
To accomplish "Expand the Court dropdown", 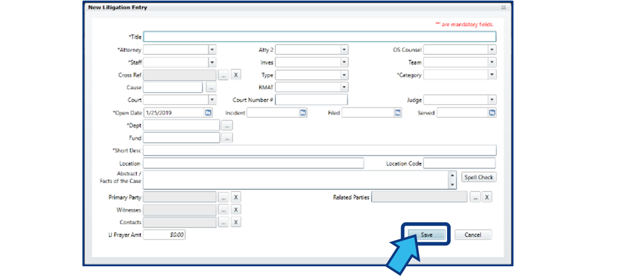I will click(x=212, y=99).
